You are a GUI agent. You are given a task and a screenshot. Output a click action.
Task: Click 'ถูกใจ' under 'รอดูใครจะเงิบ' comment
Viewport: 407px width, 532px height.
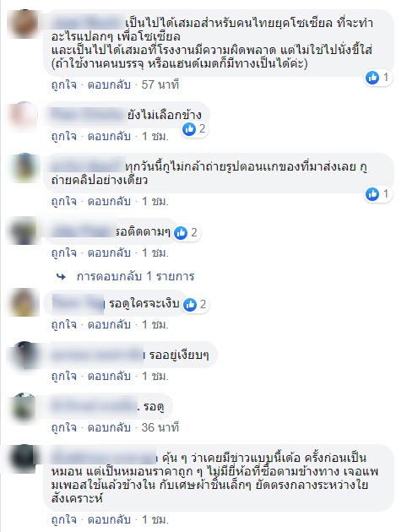click(x=64, y=325)
